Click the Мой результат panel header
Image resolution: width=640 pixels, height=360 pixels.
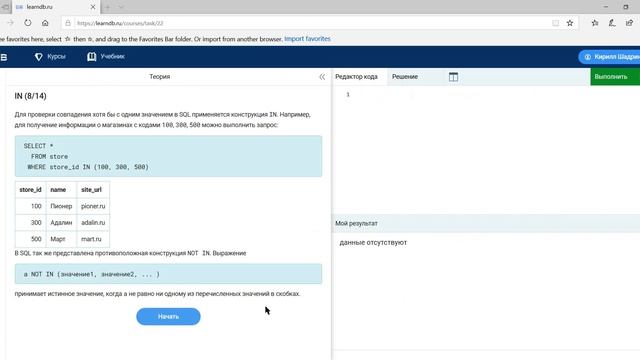pos(486,223)
